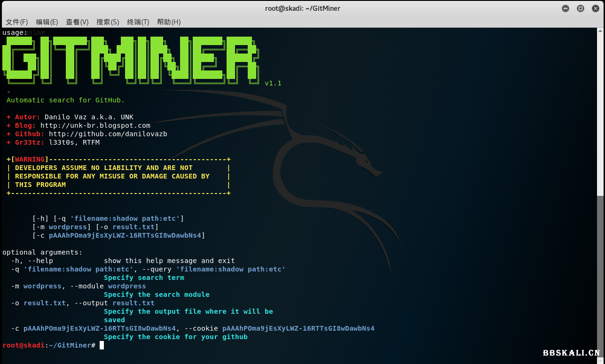Screen dimensions: 605x364
Task: Open the 文件(F) menu
Action: coord(17,22)
